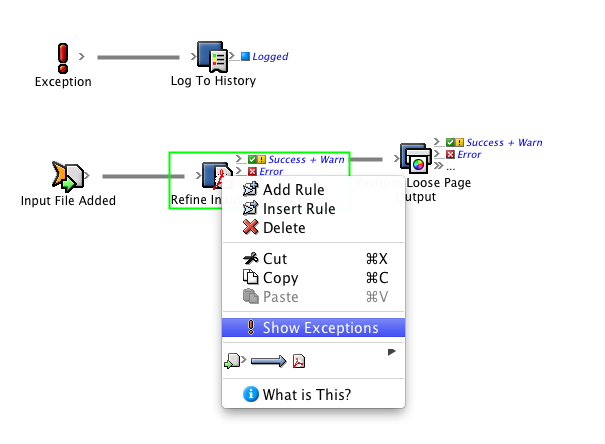The height and width of the screenshot is (444, 605).
Task: Click the blue info icon beside What is This?
Action: tap(251, 394)
